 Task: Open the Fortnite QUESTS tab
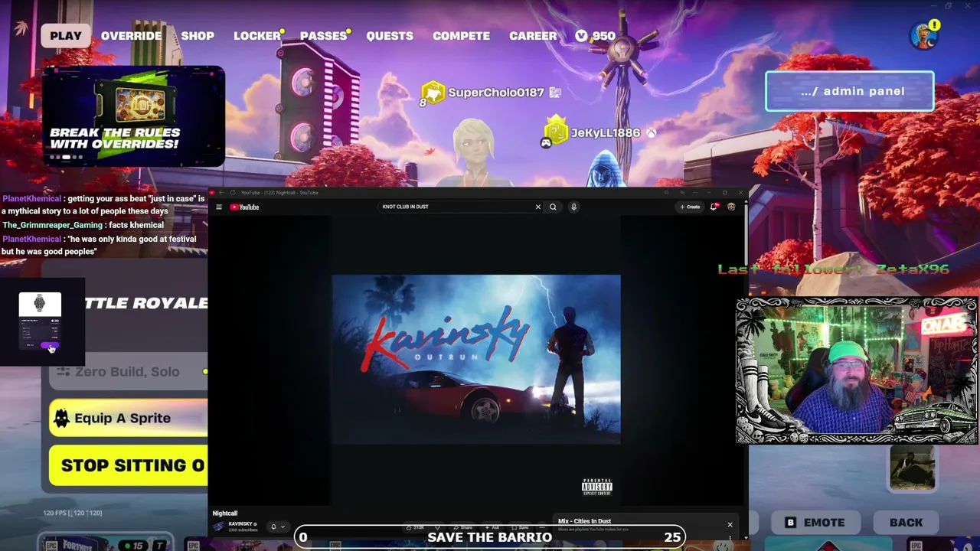(x=390, y=35)
